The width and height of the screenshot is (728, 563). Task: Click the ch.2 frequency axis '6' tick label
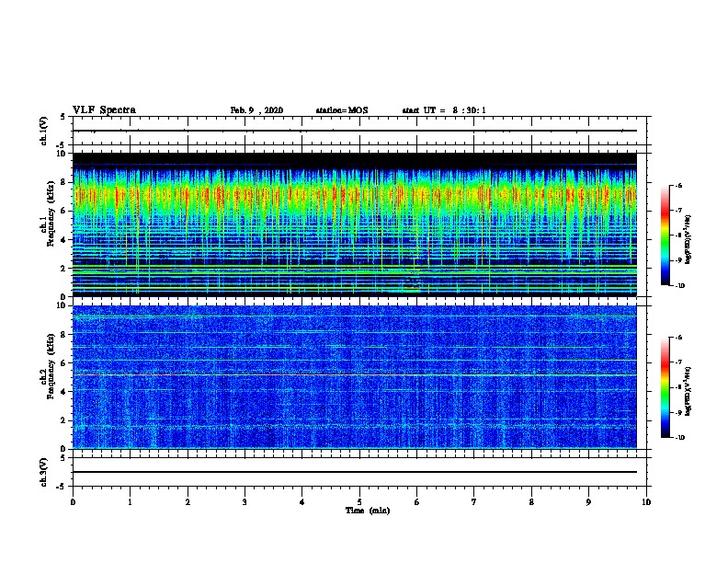pos(63,363)
